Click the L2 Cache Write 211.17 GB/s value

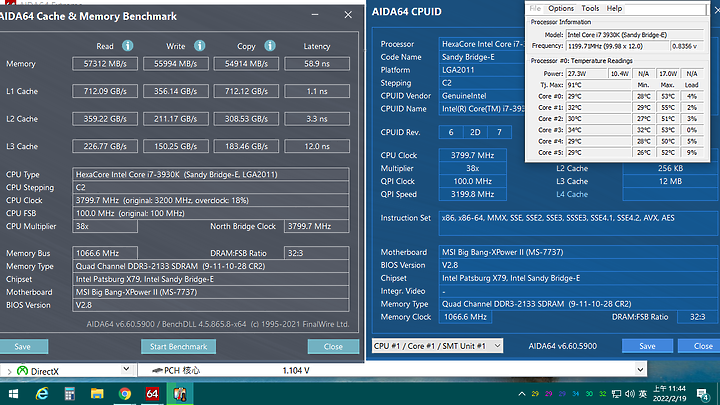click(x=175, y=119)
